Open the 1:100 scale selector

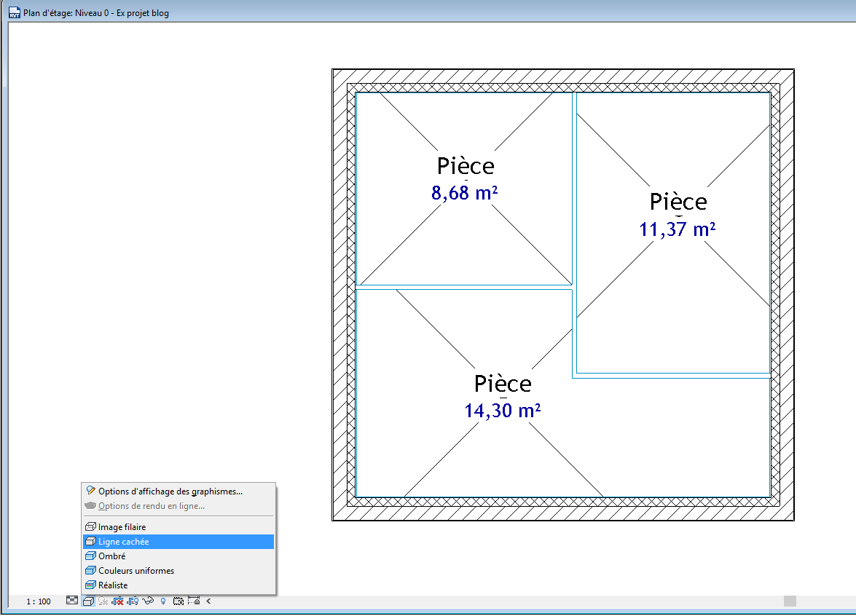pos(39,601)
